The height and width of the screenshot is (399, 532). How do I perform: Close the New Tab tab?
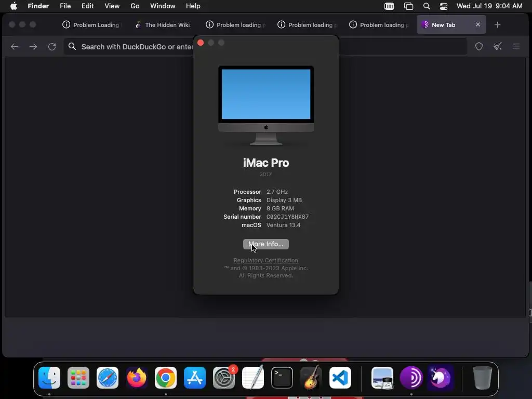(478, 24)
